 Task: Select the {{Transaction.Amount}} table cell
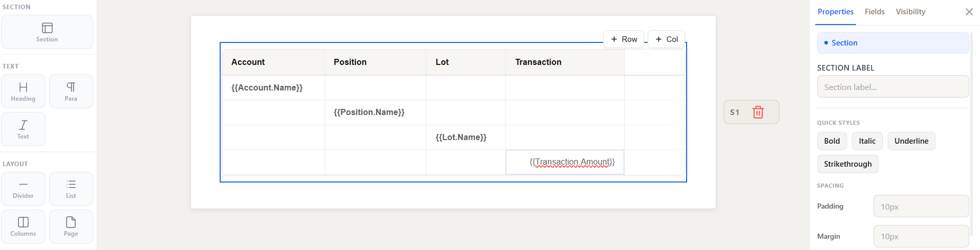pos(565,162)
